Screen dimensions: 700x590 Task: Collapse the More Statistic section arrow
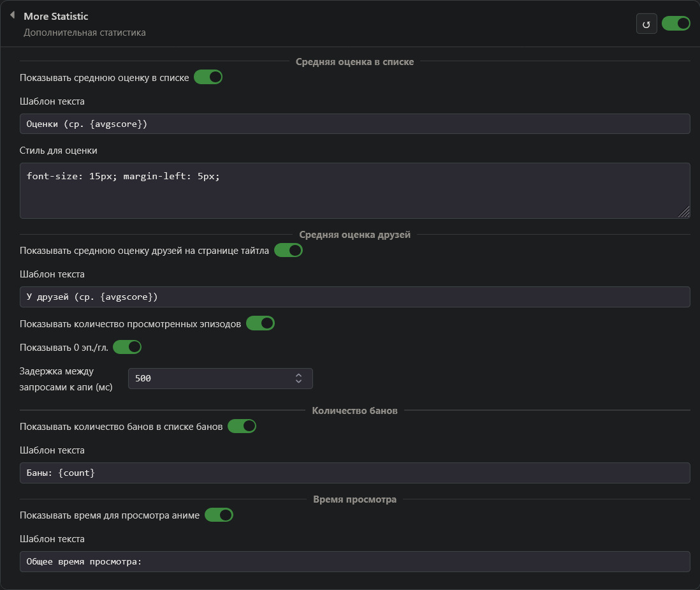[12, 15]
